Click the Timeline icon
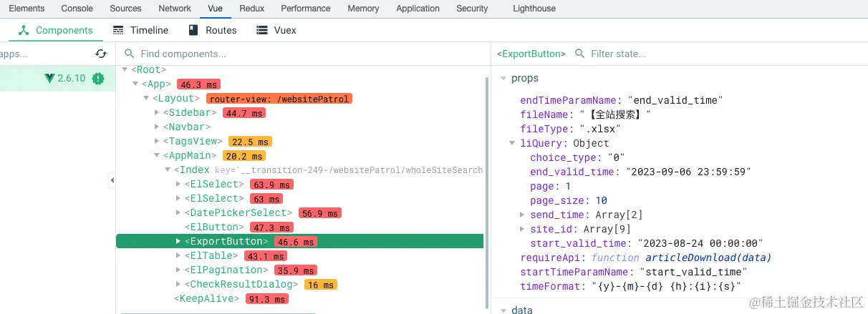The image size is (868, 314). 118,30
